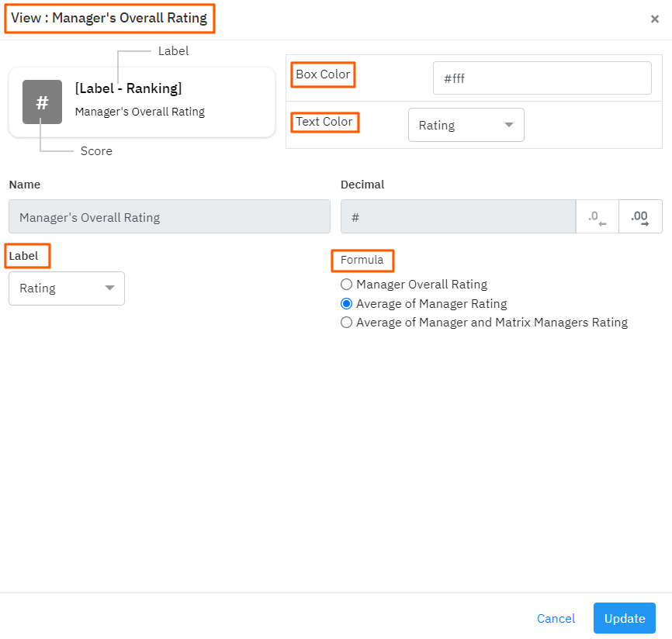The height and width of the screenshot is (639, 672).
Task: Click the [Label - Ranking] preview heading
Action: pyautogui.click(x=129, y=88)
